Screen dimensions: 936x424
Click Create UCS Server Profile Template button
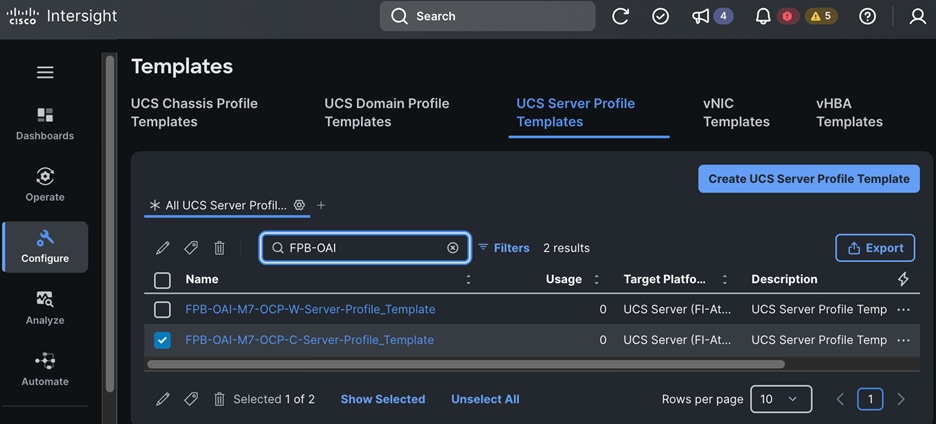[x=809, y=179]
